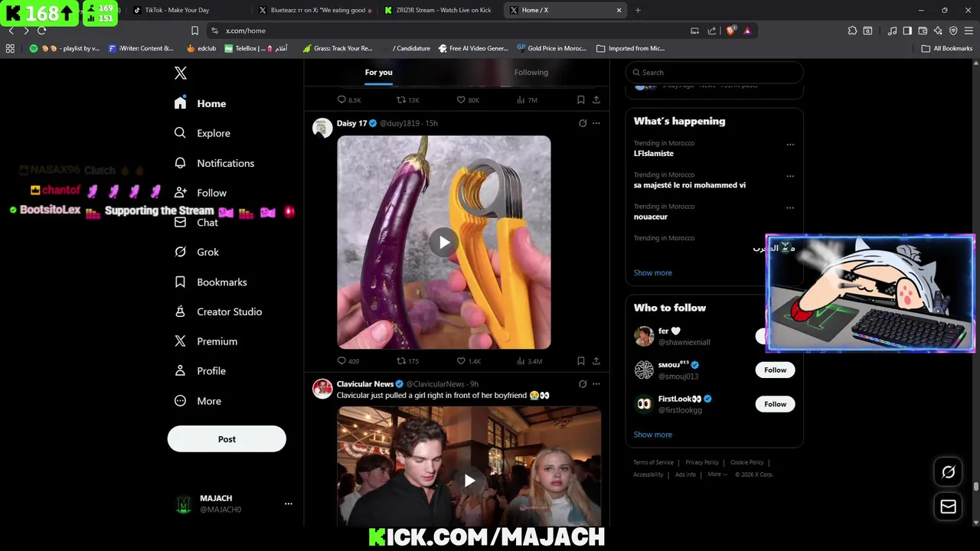Open browser main hamburger menu
Viewport: 980px width, 551px height.
pos(969,31)
